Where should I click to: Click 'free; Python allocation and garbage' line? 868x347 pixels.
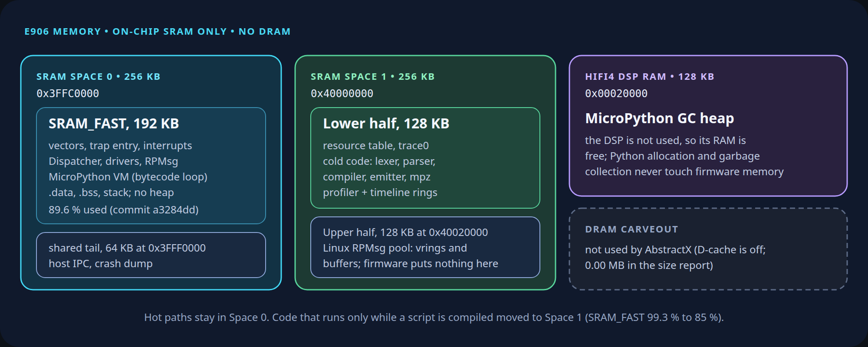pos(672,156)
